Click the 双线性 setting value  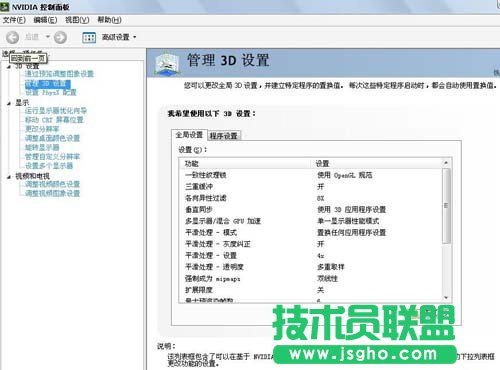(x=327, y=279)
